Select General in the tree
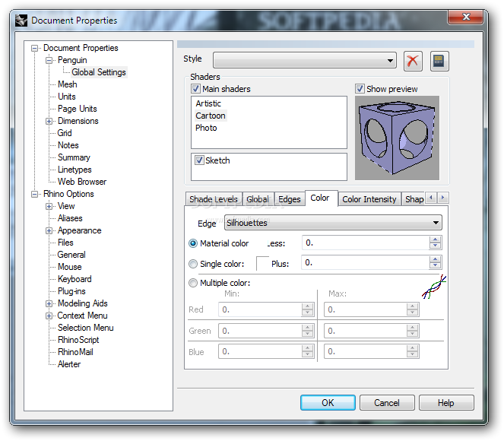This screenshot has width=504, height=441. coord(71,255)
